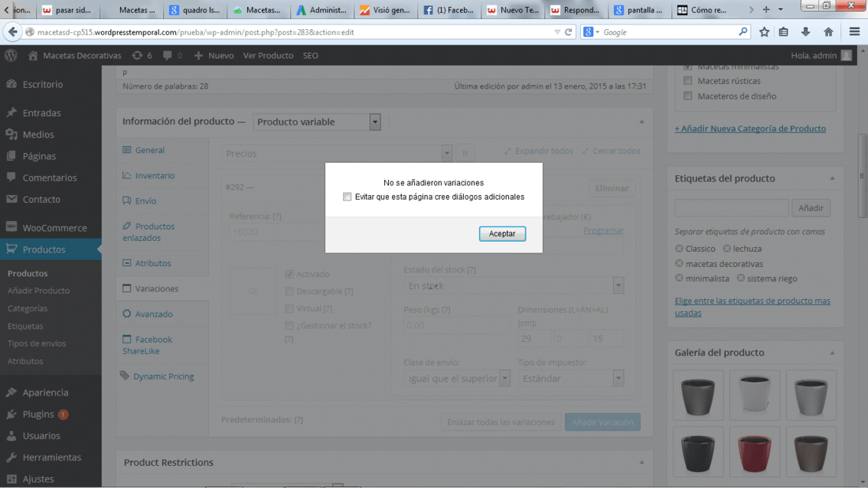Collapse the Información del producto panel
The height and width of the screenshot is (488, 868).
tap(642, 122)
